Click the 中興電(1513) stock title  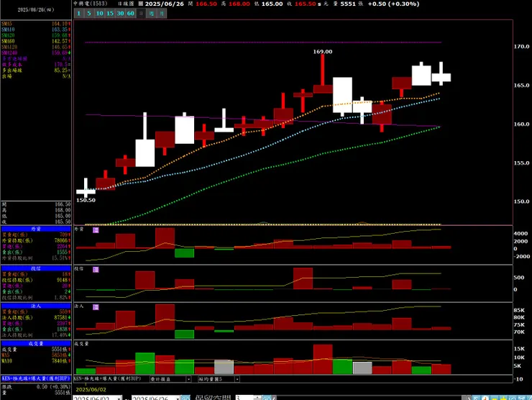click(x=91, y=4)
